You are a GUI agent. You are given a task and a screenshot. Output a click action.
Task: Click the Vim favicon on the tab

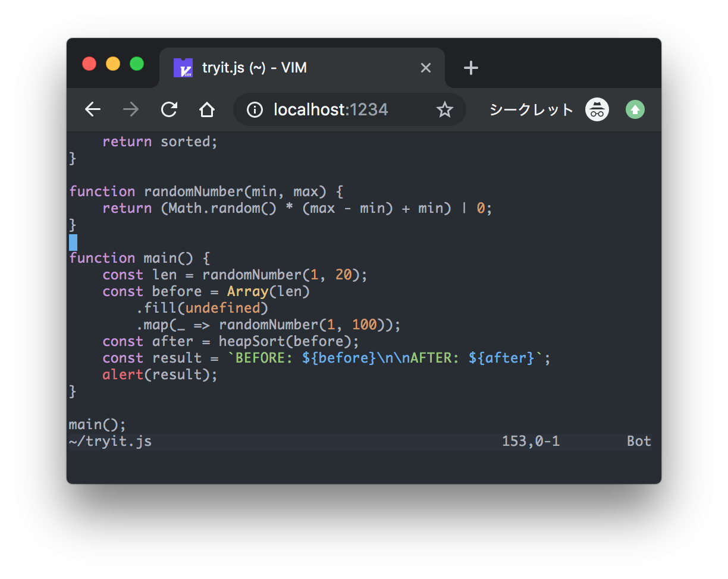point(183,68)
